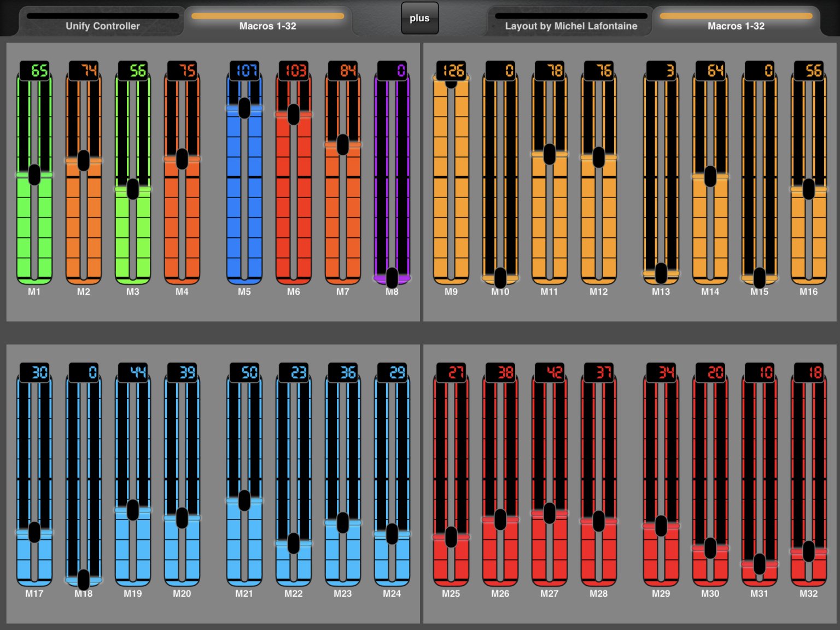Screen dimensions: 840x630
Task: Click the green M3 fader knob
Action: click(133, 189)
